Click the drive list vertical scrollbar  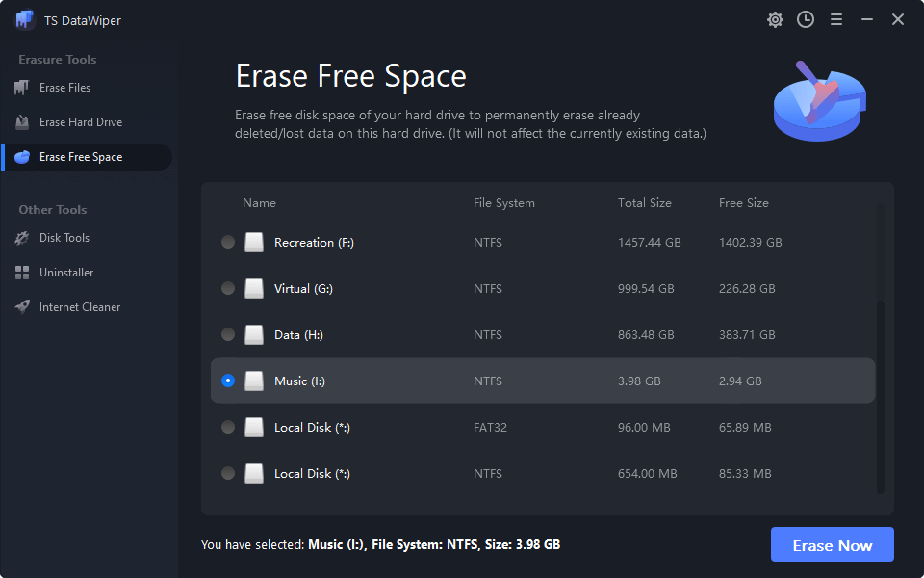pyautogui.click(x=881, y=395)
